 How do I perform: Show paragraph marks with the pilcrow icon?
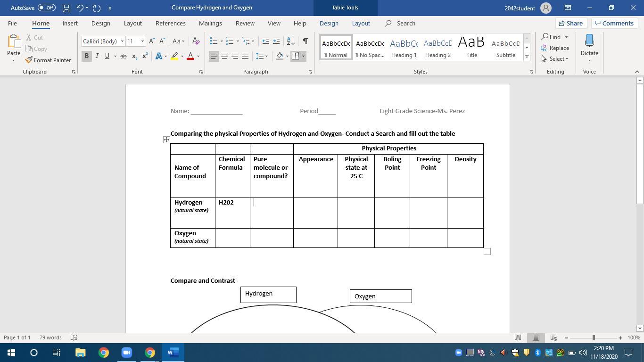point(305,41)
